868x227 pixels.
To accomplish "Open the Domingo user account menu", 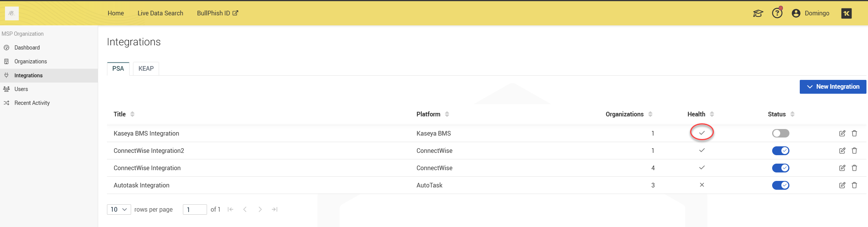I will pos(810,13).
